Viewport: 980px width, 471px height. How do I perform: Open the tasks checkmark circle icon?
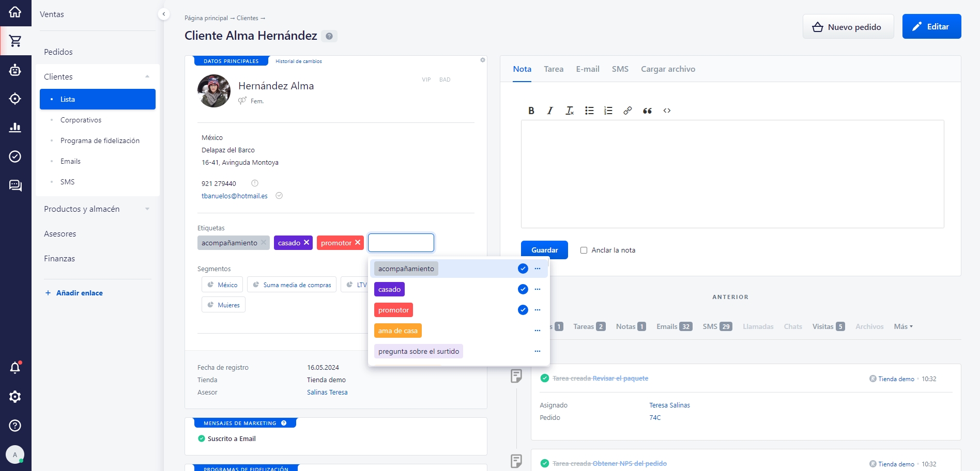point(15,156)
